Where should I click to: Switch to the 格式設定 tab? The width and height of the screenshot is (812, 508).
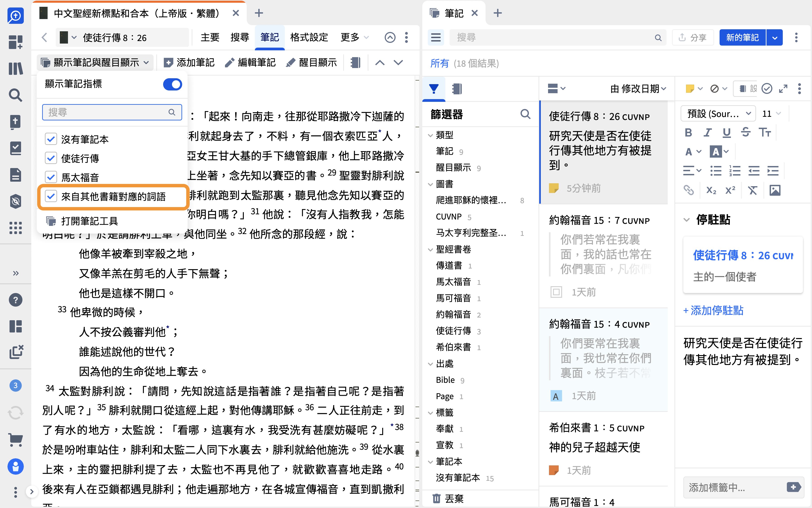click(x=309, y=37)
